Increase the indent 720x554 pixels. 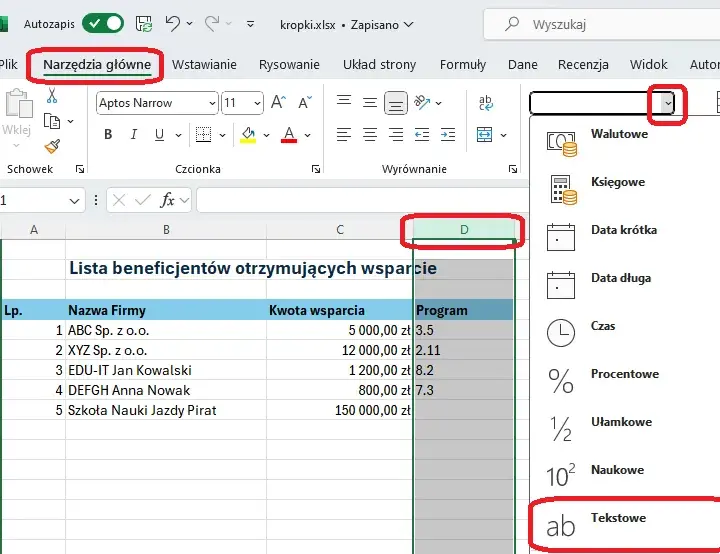click(448, 135)
